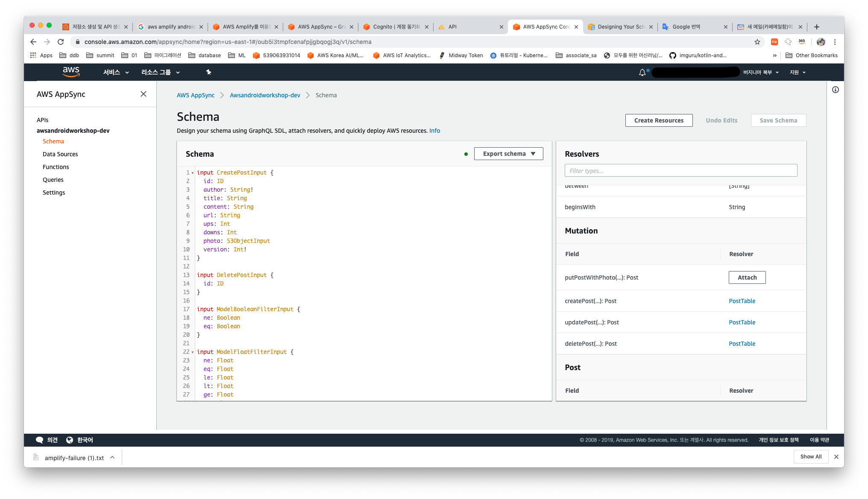Click the Save Schema button
Image resolution: width=868 pixels, height=499 pixels.
(778, 120)
